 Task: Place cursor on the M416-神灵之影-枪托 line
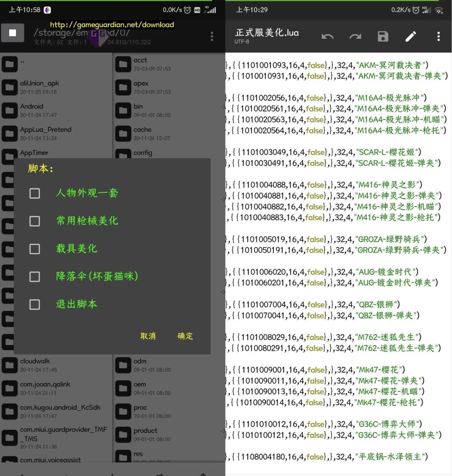333,217
